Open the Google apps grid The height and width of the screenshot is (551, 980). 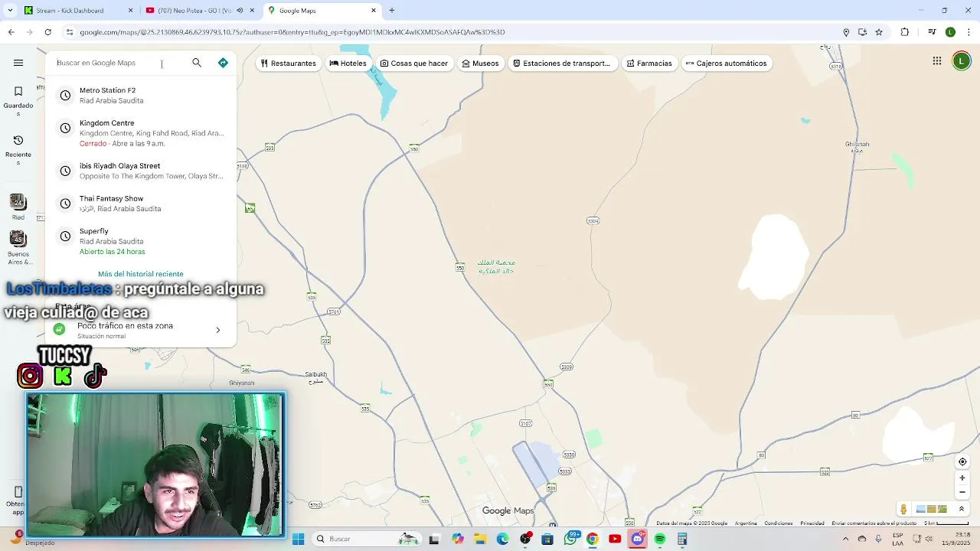pos(937,61)
